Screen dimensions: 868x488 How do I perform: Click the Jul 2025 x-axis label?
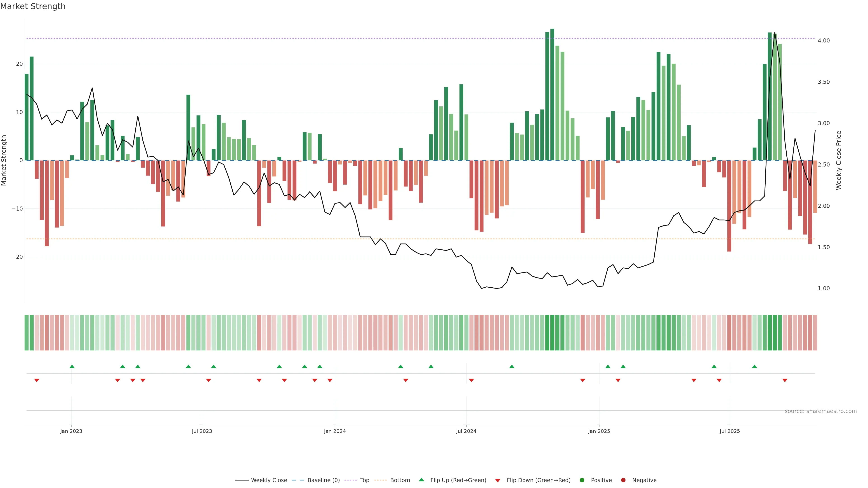pyautogui.click(x=729, y=431)
